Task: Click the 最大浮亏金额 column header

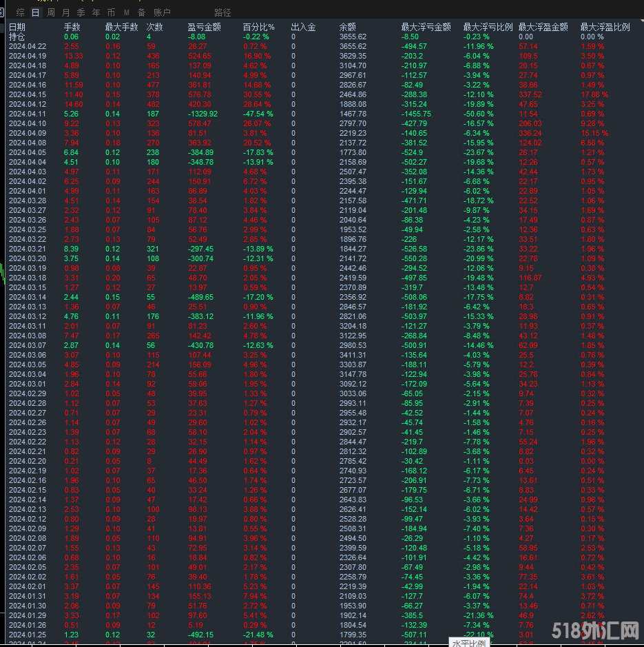Action: tap(426, 27)
